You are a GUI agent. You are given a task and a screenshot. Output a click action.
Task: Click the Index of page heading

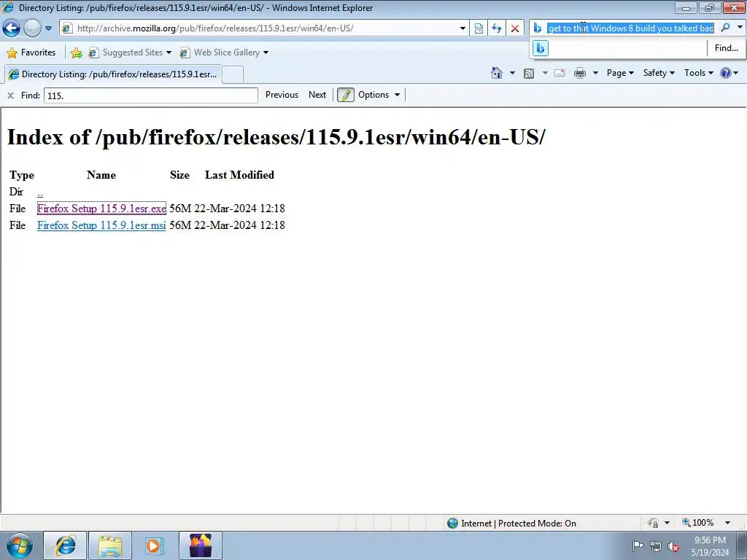coord(276,137)
